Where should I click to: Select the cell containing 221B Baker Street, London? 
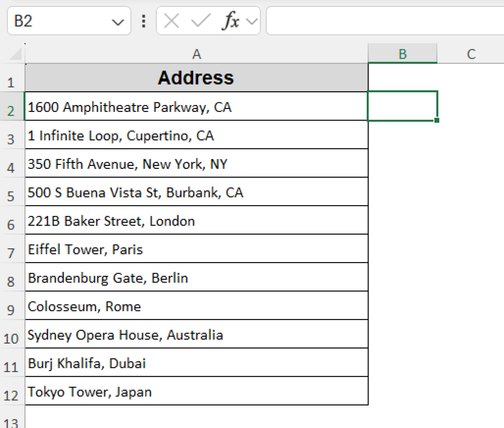[x=196, y=221]
